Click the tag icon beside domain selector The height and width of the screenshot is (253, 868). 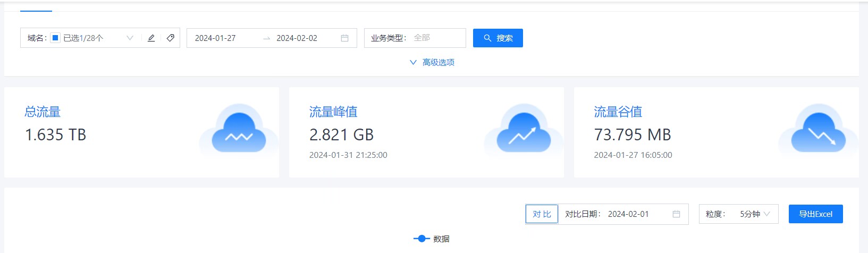170,38
